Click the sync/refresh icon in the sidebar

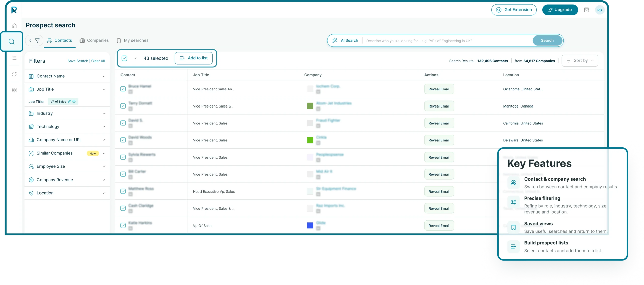click(x=14, y=74)
